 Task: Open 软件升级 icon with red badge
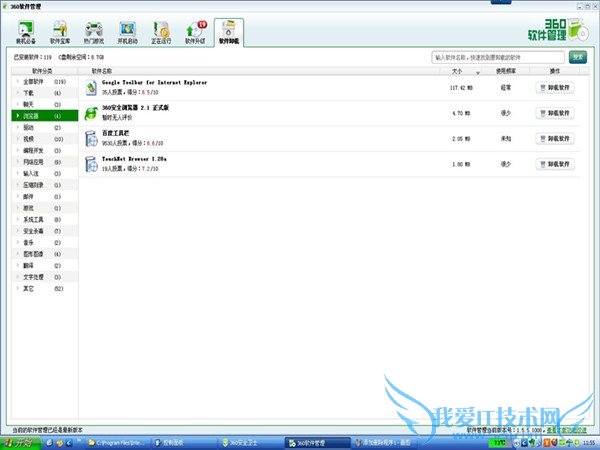point(196,32)
